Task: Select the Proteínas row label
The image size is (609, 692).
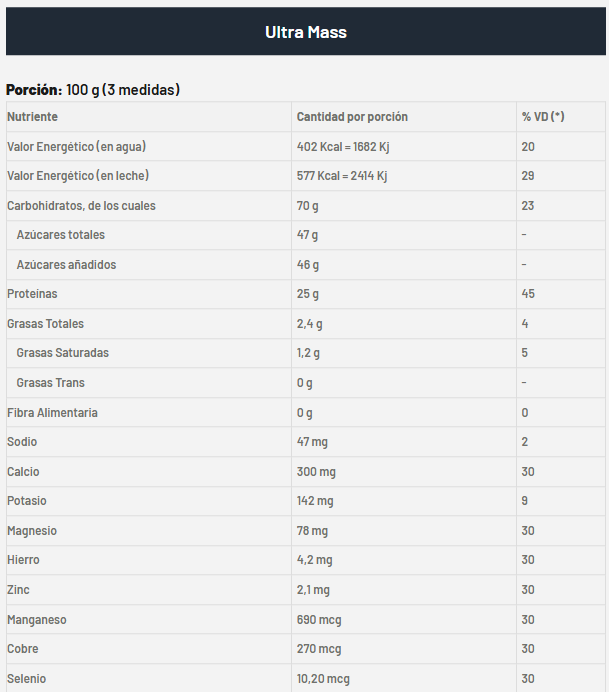Action: (32, 294)
